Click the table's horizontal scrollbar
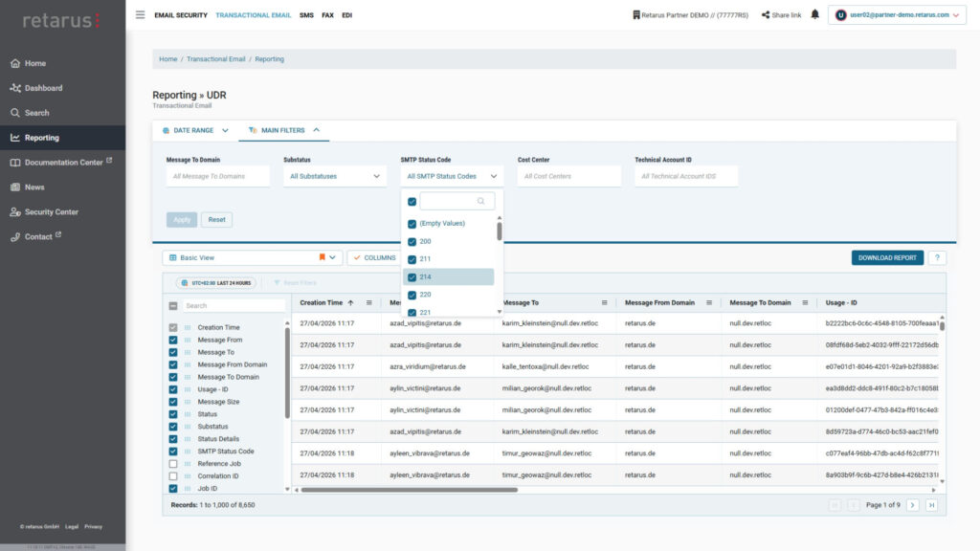 (x=412, y=490)
